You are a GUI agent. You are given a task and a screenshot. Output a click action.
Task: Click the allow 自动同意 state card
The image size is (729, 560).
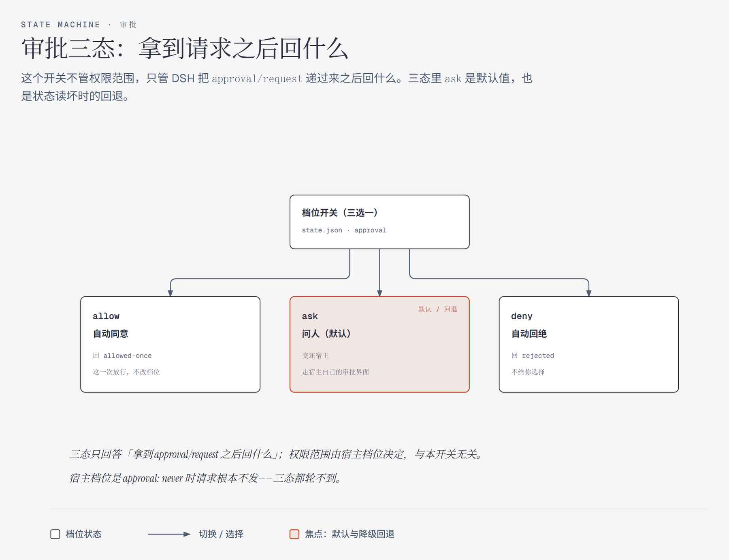170,344
